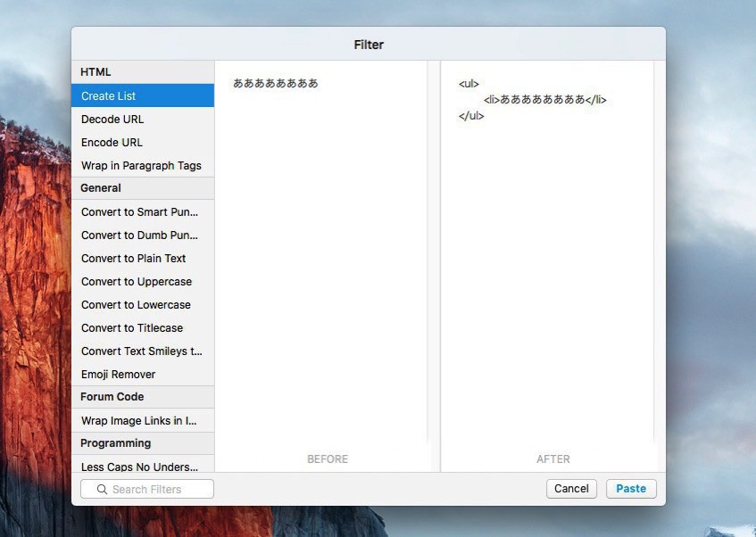Image resolution: width=756 pixels, height=537 pixels.
Task: Choose the Convert to Titlecase filter
Action: coord(143,327)
